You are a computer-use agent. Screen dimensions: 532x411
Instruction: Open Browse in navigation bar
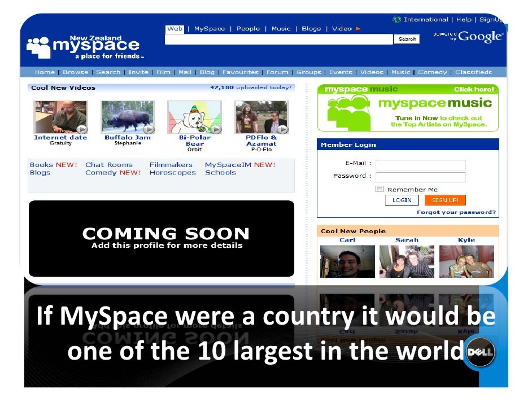click(75, 72)
